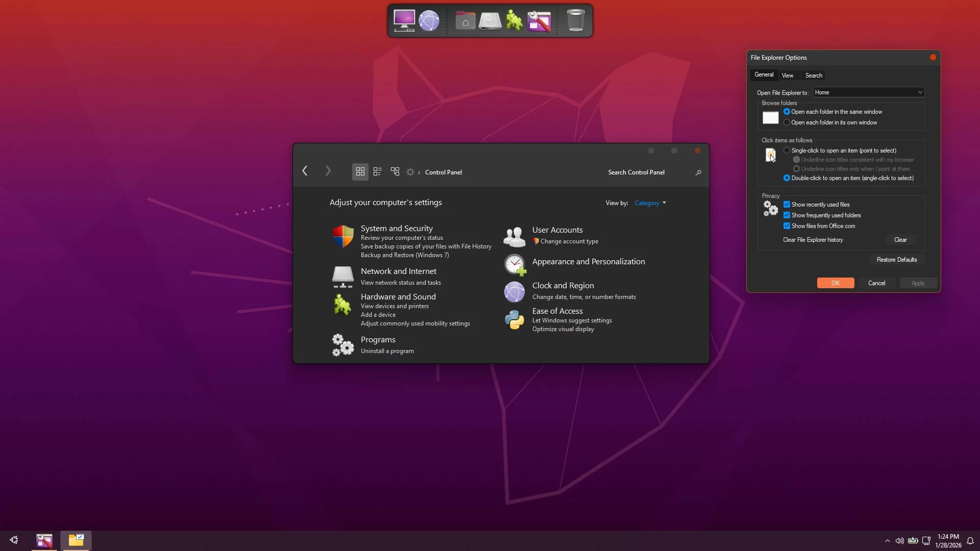The image size is (980, 551).
Task: Switch to large icons grid view button
Action: pyautogui.click(x=360, y=172)
